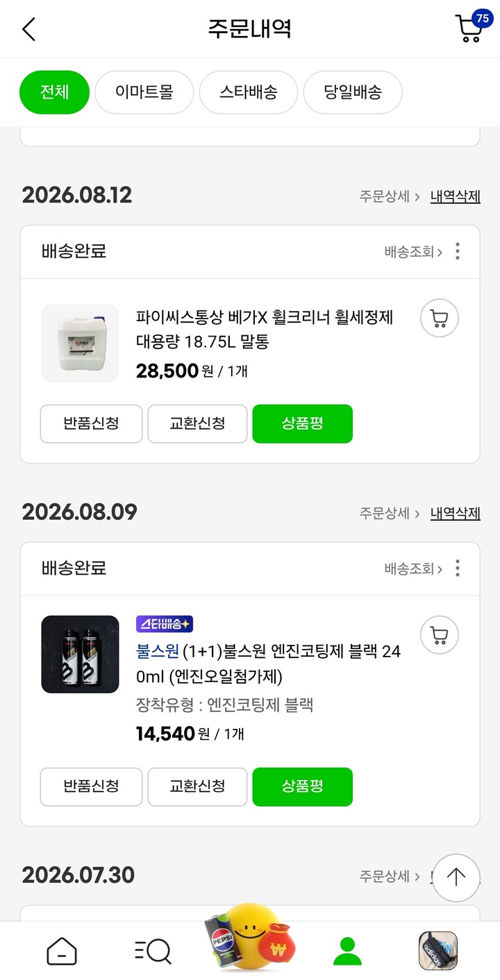Open 주문상세 for 2026.08.12 order
500x980 pixels.
pyautogui.click(x=390, y=196)
